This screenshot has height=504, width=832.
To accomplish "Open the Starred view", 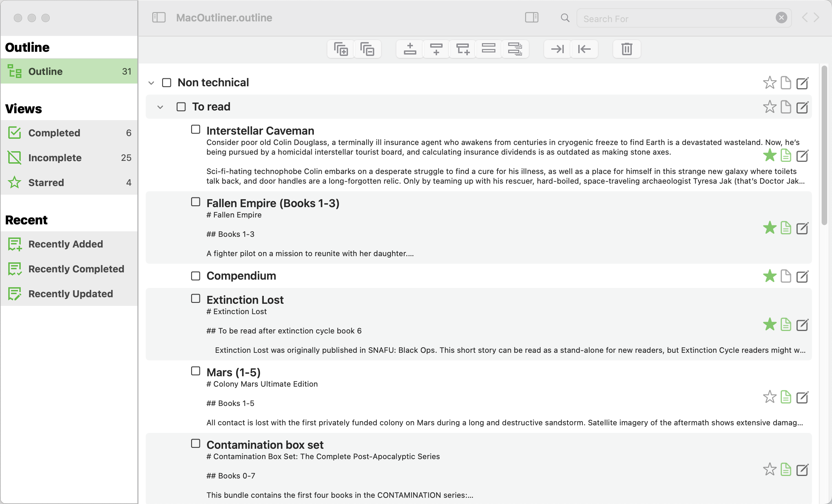I will point(69,183).
